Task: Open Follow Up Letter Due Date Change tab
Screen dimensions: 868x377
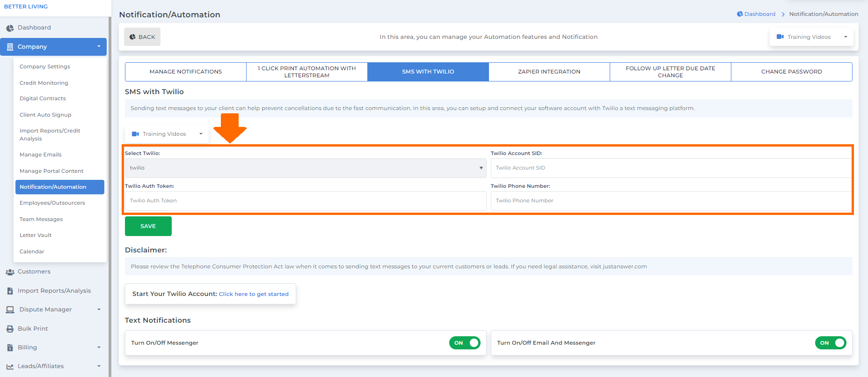Action: click(x=671, y=72)
